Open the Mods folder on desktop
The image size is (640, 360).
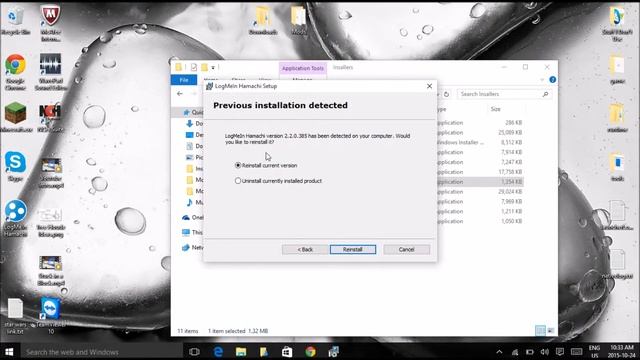point(298,21)
